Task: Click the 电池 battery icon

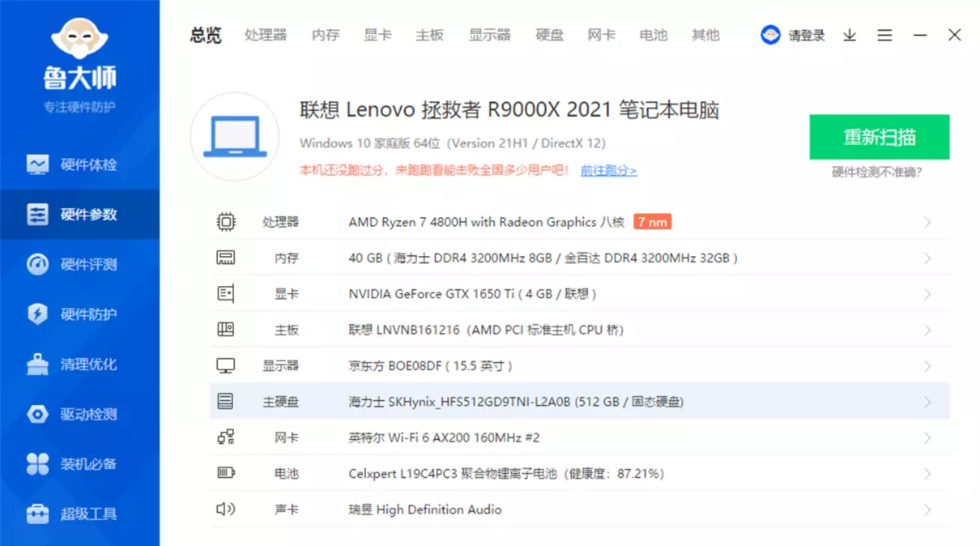Action: (226, 473)
